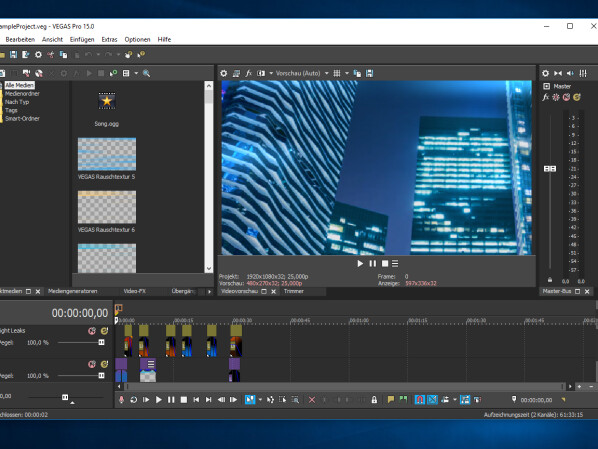Click the record microphone button in transport
598x449 pixels.
click(121, 400)
